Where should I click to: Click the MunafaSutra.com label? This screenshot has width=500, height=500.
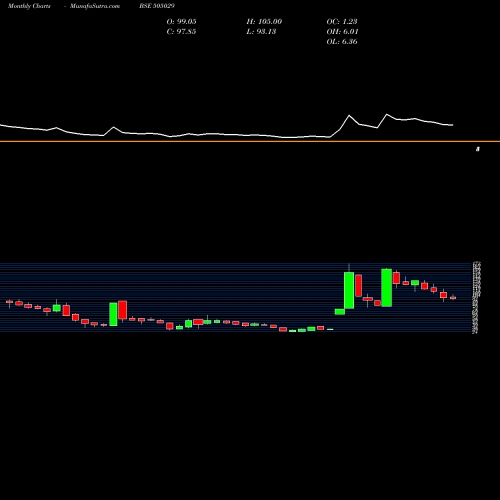pyautogui.click(x=95, y=6)
